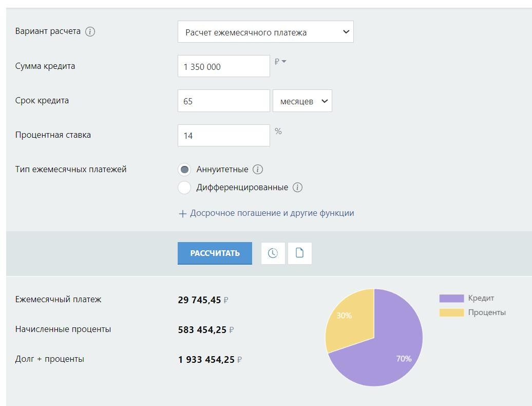The height and width of the screenshot is (406, 532).
Task: Click Кредит legend label text
Action: coord(481,298)
